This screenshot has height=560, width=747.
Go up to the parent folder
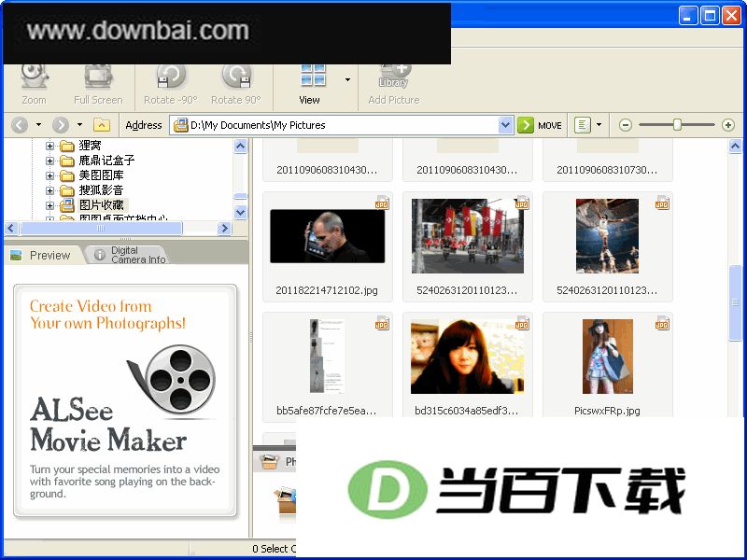(102, 125)
